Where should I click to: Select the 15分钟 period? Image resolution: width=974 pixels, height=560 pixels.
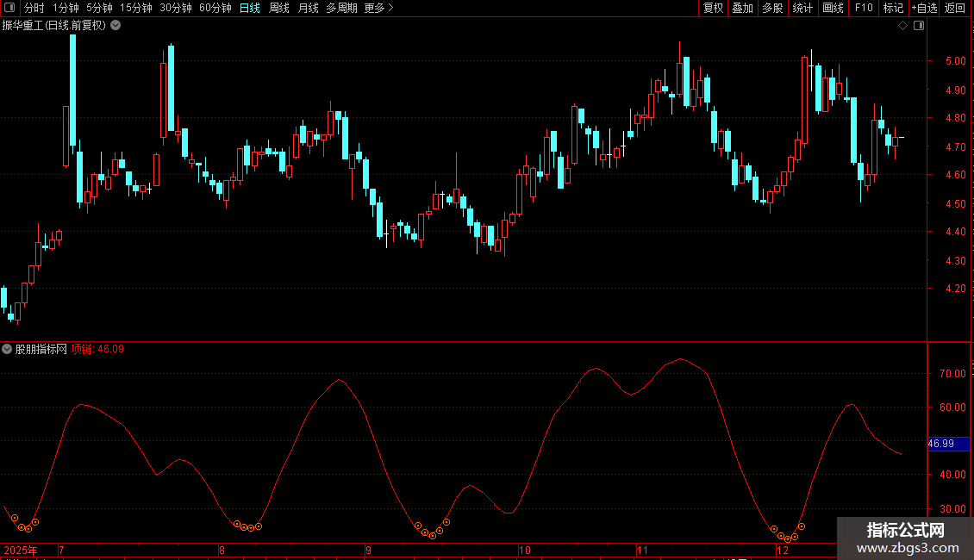135,8
